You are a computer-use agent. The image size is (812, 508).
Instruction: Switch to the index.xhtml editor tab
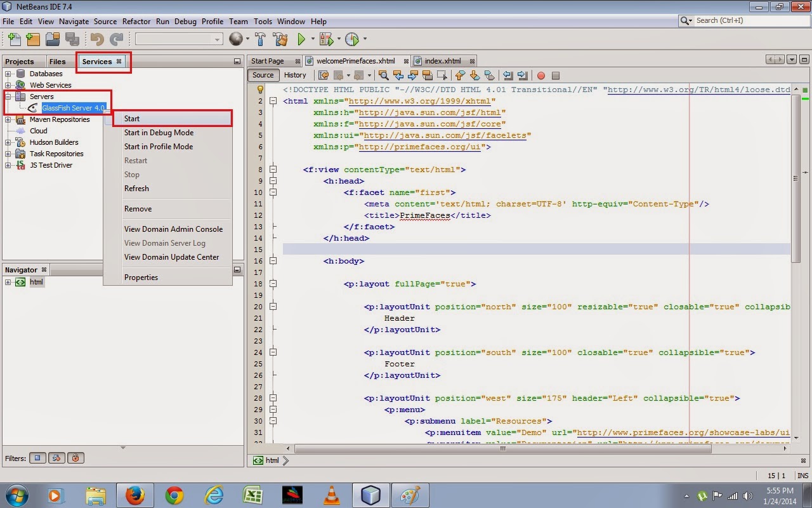point(443,61)
